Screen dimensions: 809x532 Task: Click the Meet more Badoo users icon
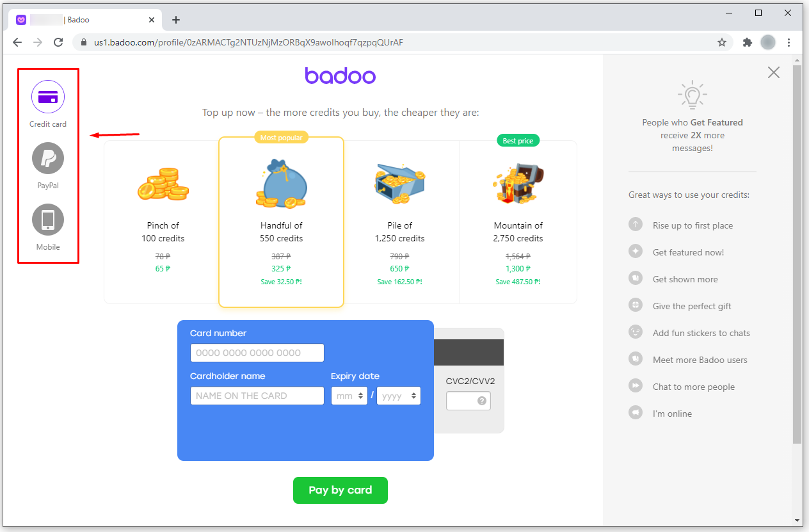click(x=636, y=359)
